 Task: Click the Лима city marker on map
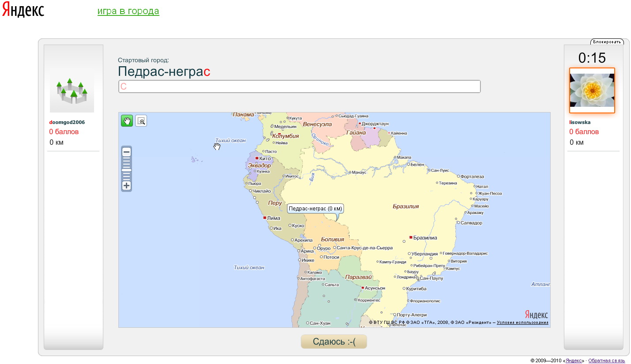coord(264,218)
